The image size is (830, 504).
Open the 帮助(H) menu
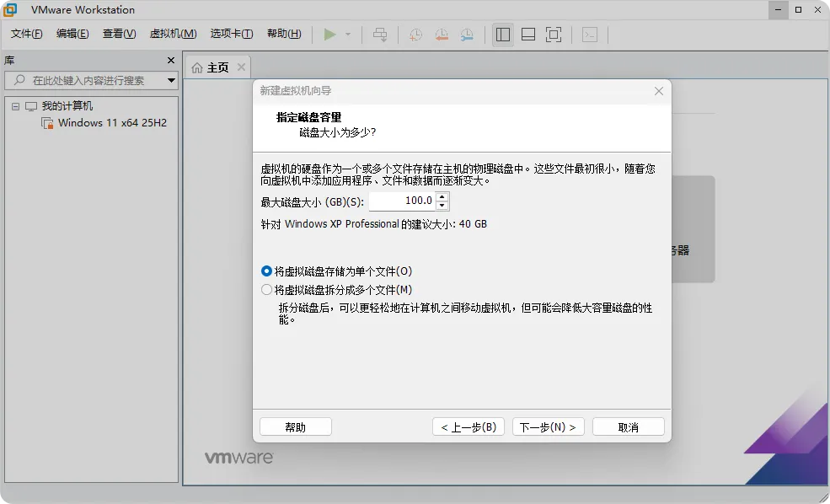click(284, 34)
